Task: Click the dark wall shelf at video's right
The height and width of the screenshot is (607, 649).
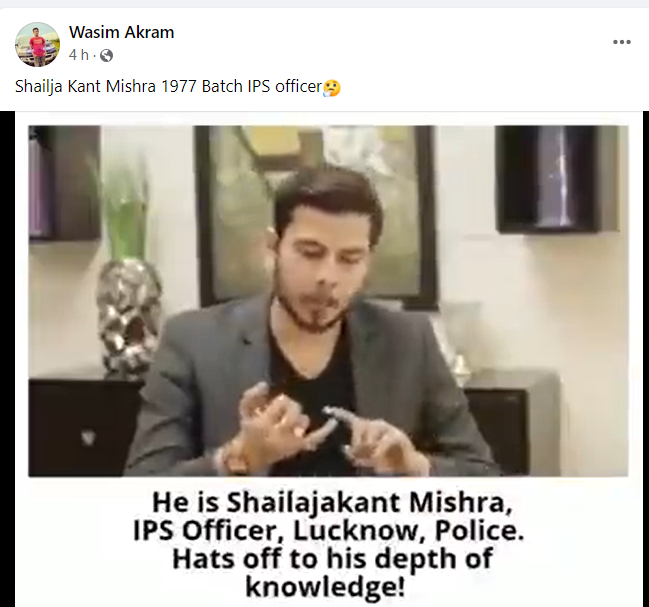Action: click(557, 179)
